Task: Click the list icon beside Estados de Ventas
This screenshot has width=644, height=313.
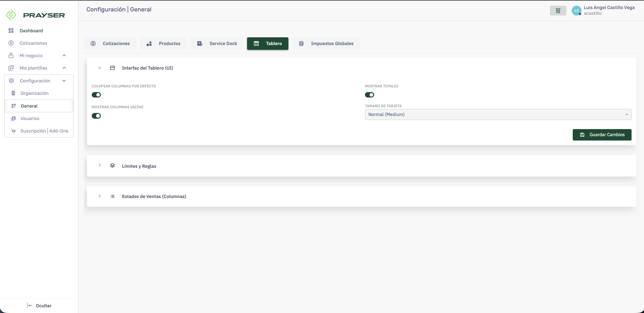Action: tap(113, 196)
